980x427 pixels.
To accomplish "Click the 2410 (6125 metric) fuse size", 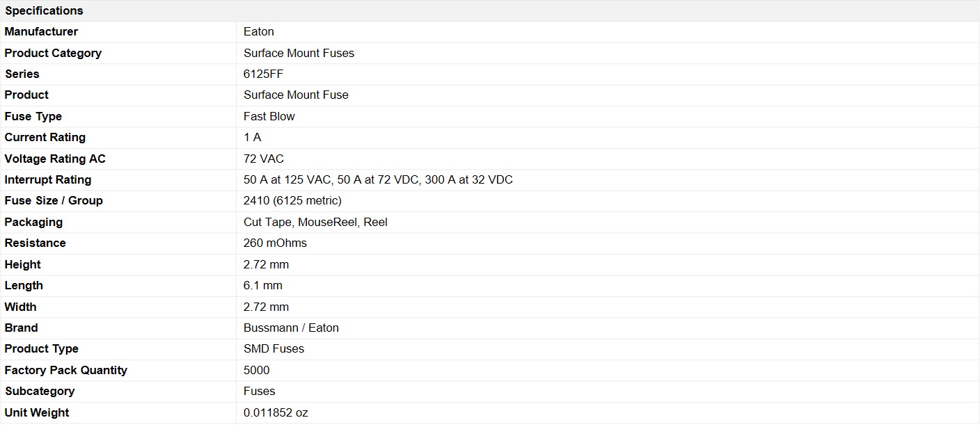I will [x=292, y=200].
